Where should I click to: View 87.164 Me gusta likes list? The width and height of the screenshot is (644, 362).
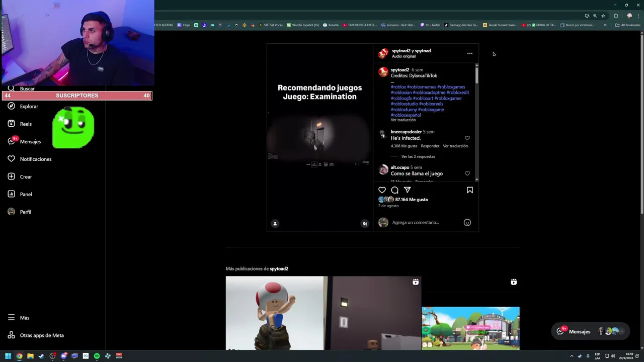[411, 200]
